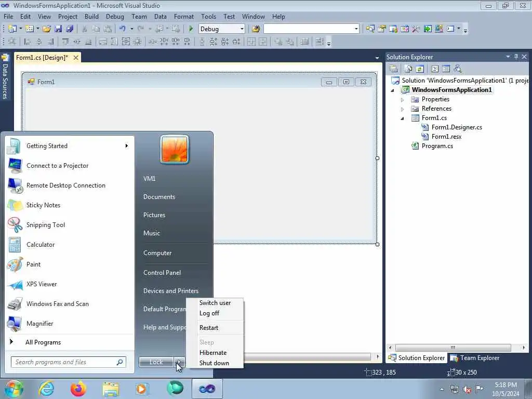The height and width of the screenshot is (399, 532).
Task: Switch to the Team Explorer tab
Action: click(475, 358)
